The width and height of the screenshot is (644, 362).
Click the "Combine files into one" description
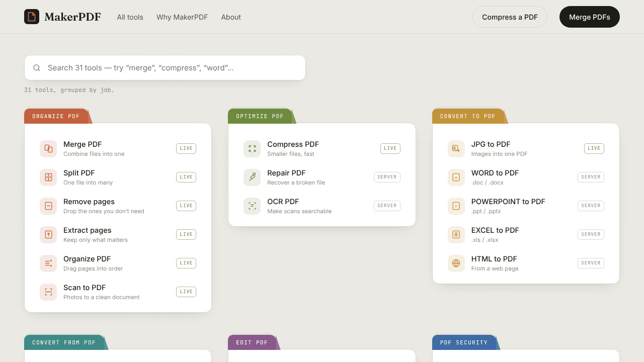[x=94, y=154]
